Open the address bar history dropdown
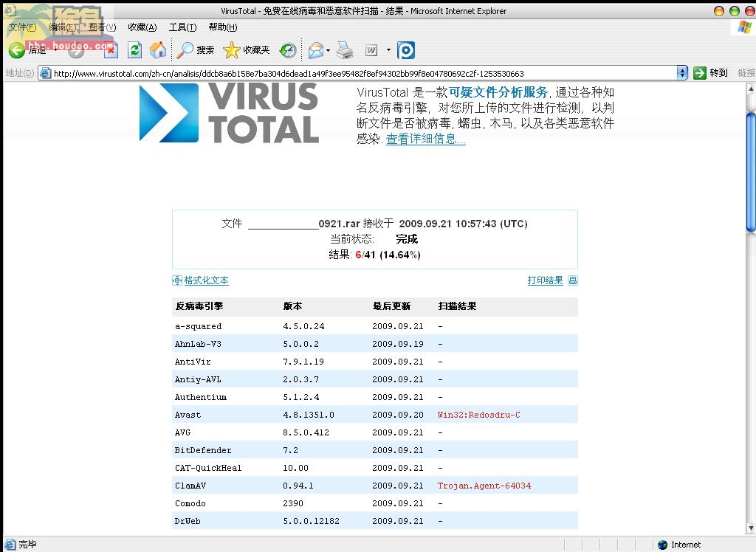Viewport: 756px width, 552px height. [681, 73]
